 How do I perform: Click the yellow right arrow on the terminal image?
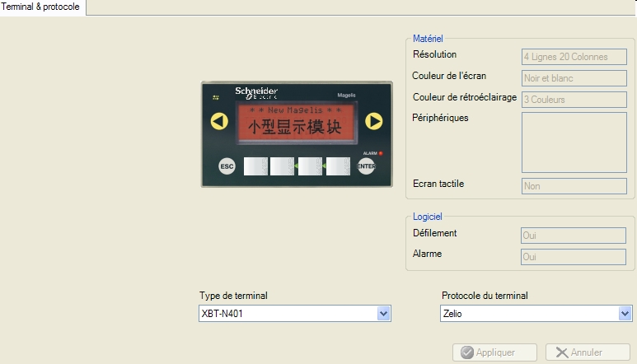374,121
